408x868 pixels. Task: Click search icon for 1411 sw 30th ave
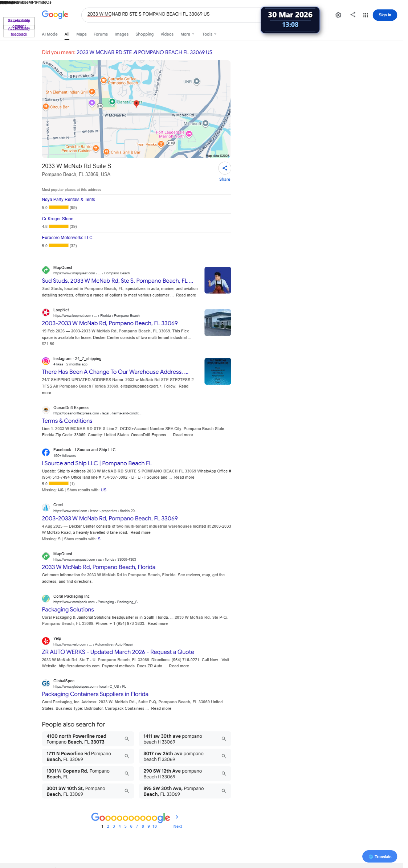click(224, 739)
